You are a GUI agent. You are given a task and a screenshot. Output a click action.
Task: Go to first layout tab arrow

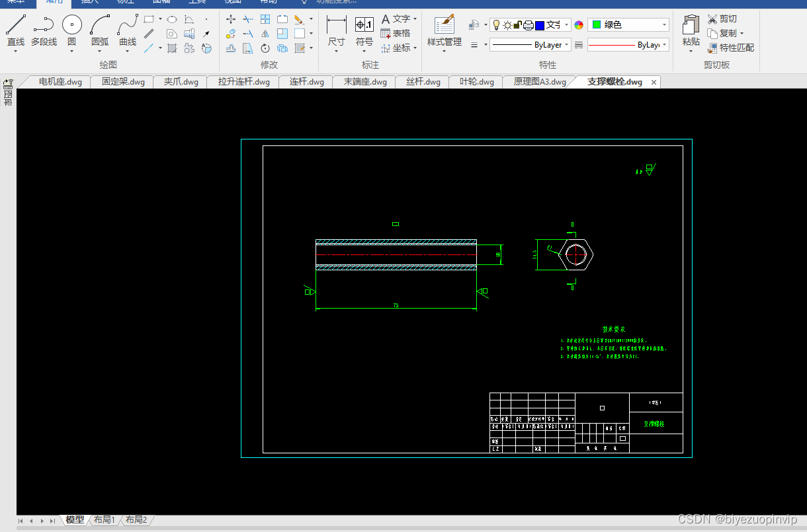click(21, 521)
